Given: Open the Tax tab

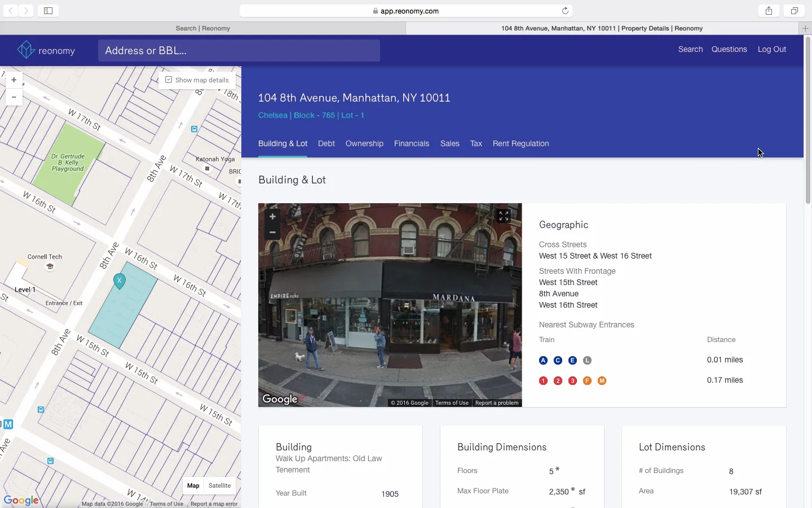Looking at the screenshot, I should 476,143.
